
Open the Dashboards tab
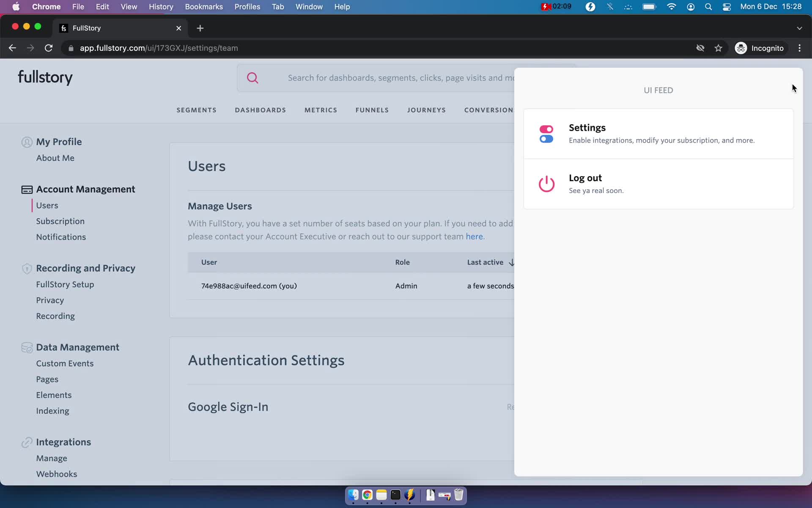261,110
